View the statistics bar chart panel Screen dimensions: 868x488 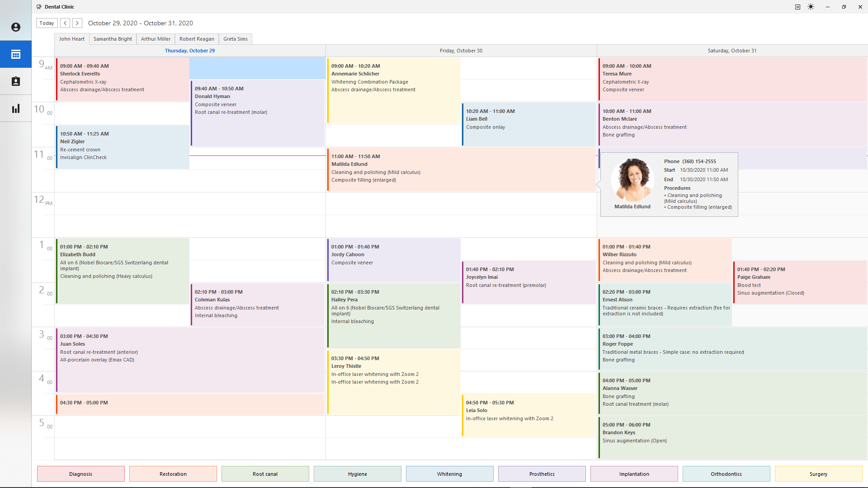[x=16, y=108]
